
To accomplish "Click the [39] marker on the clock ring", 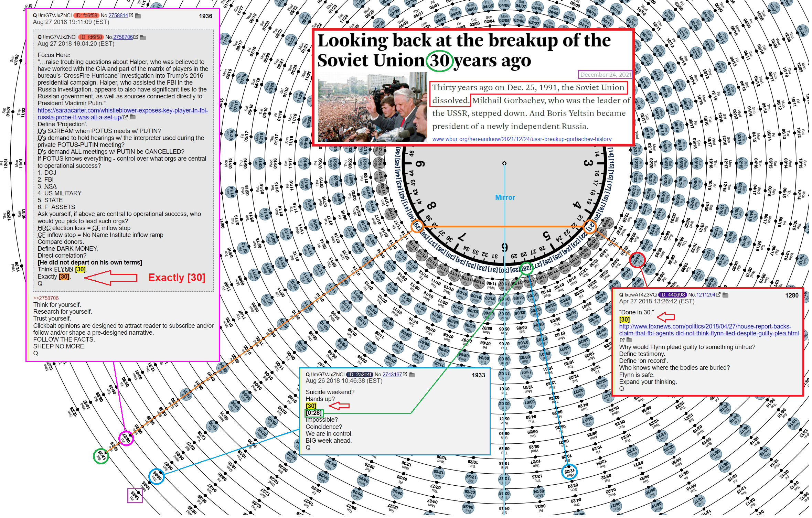I will click(x=417, y=226).
